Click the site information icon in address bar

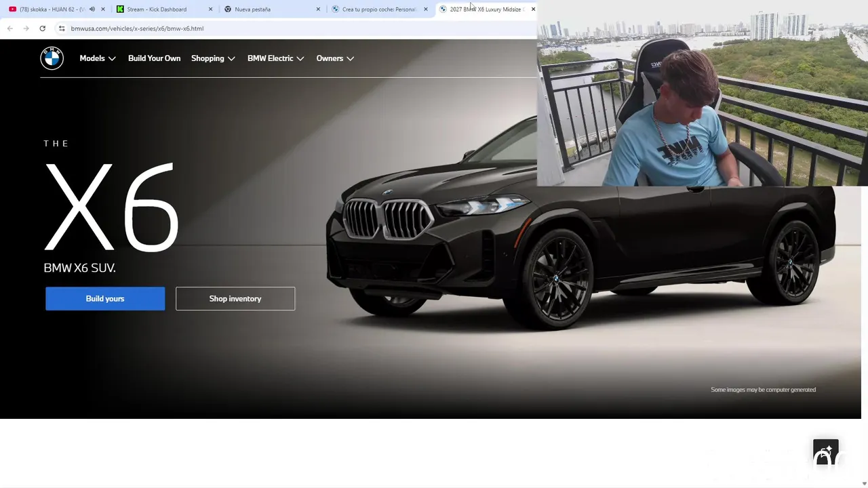point(62,28)
